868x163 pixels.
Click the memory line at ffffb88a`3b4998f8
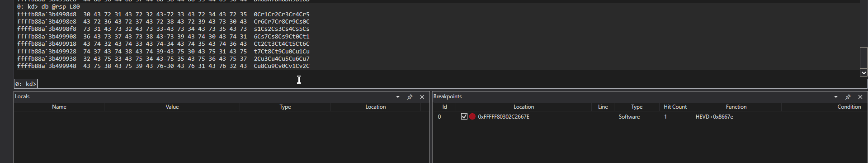(x=163, y=29)
